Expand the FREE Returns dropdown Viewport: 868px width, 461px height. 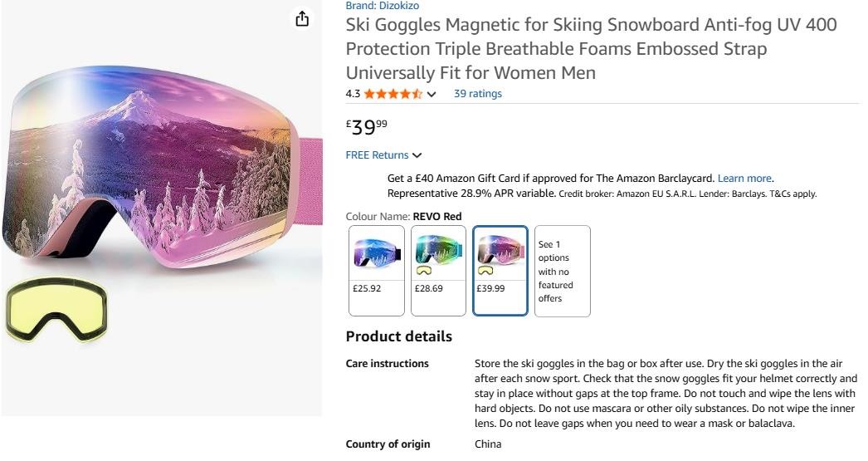[x=417, y=155]
